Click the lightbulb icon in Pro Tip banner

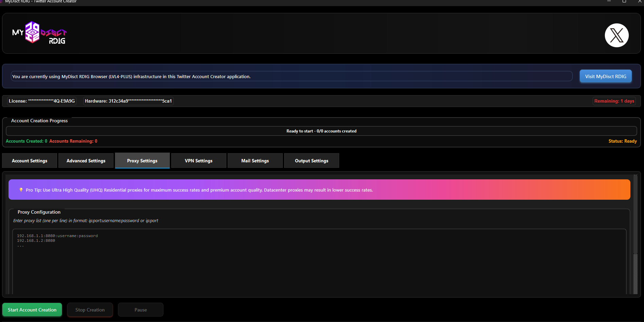coord(21,190)
